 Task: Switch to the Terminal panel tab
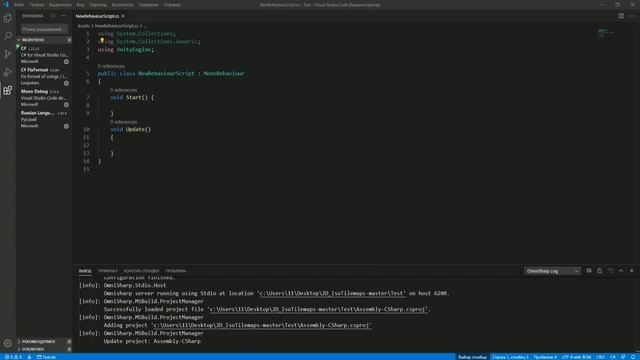[x=108, y=271]
